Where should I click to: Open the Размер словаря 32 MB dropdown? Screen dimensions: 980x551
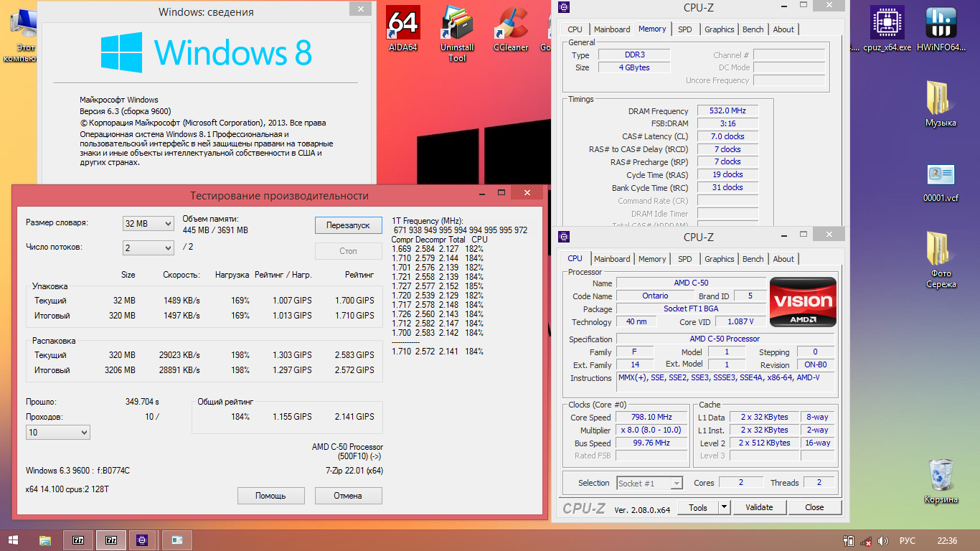pos(148,224)
